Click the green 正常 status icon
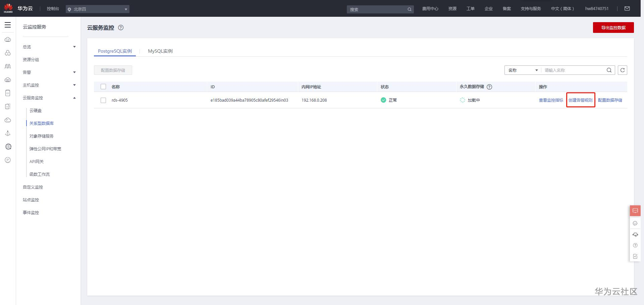The image size is (644, 305). pos(383,100)
